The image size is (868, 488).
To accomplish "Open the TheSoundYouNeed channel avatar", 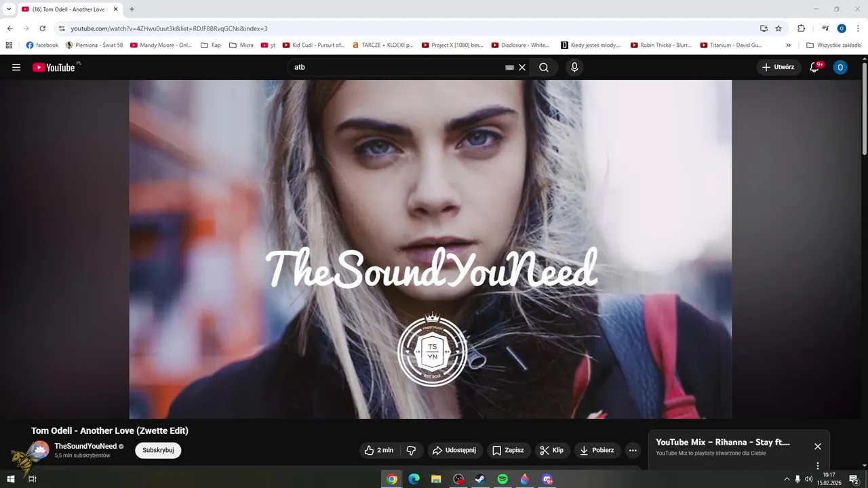I will point(39,450).
